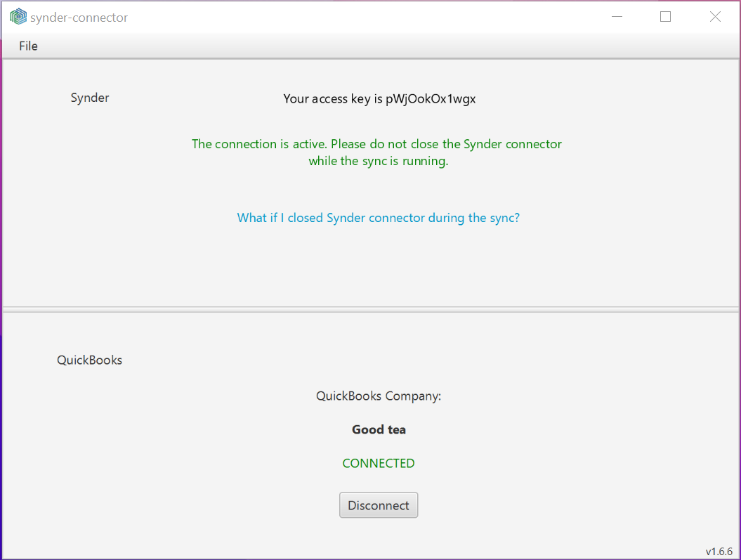Click the synder-connector app logo icon
This screenshot has height=560, width=741.
(18, 17)
